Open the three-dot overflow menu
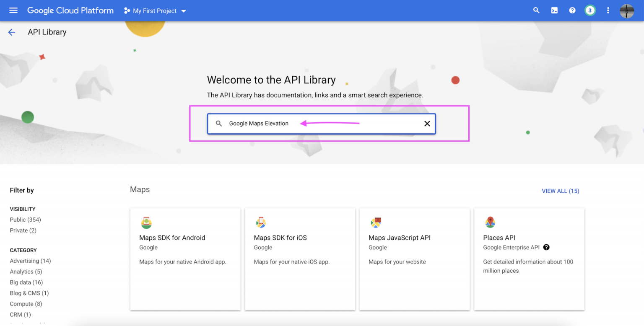 coord(608,10)
